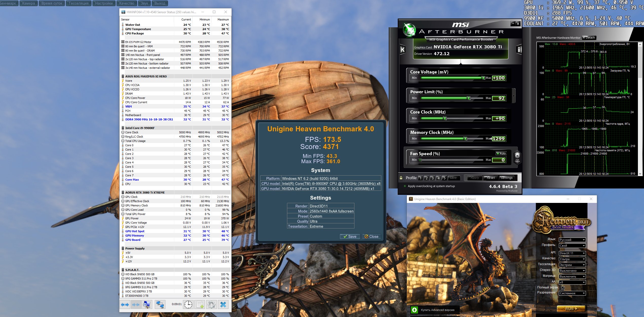
Task: Select Afterburner profile slot 2
Action: click(426, 178)
